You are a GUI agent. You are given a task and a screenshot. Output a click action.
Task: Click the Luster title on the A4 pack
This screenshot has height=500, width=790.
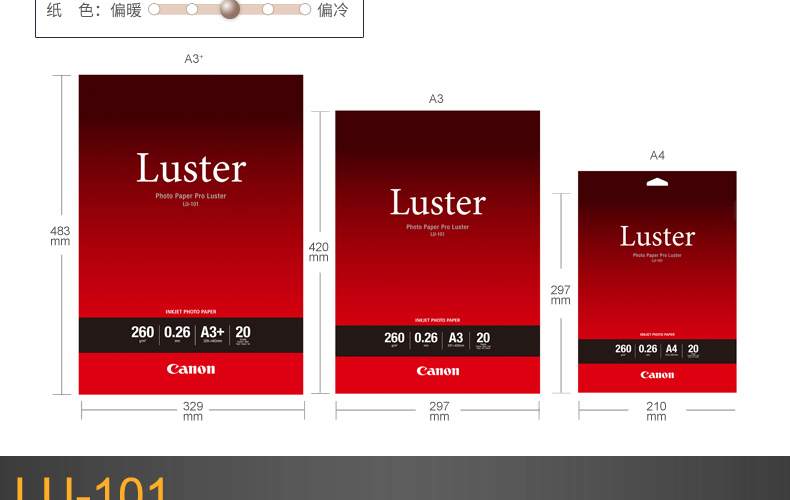(x=657, y=236)
